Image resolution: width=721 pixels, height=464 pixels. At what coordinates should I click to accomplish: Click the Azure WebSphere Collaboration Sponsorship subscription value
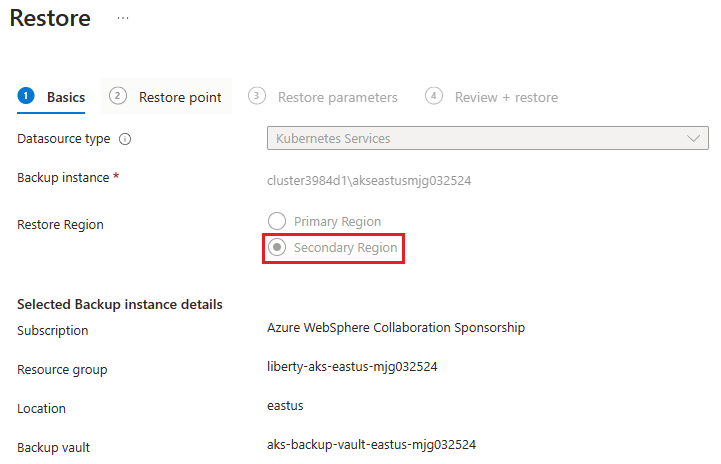coord(396,327)
